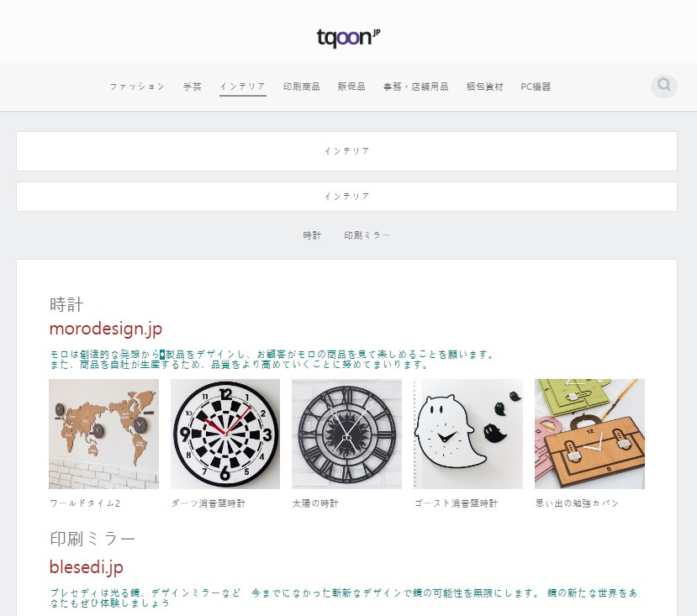
Task: Jump to 印刷ミラー subcategory link
Action: (x=367, y=235)
